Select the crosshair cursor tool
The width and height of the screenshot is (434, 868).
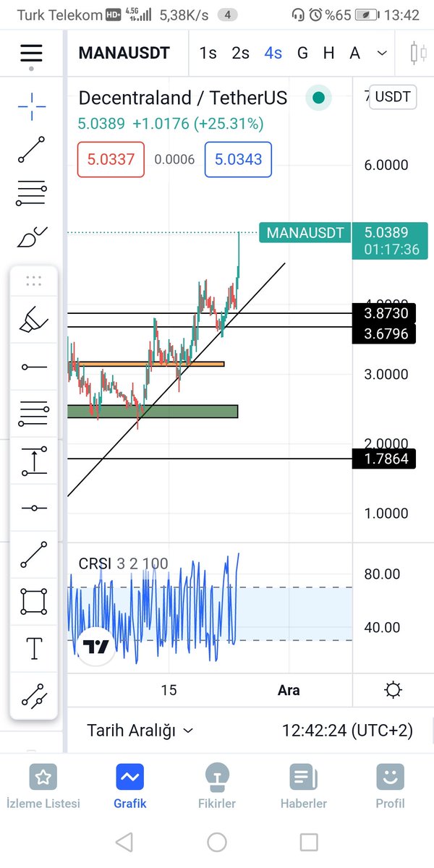(x=32, y=107)
